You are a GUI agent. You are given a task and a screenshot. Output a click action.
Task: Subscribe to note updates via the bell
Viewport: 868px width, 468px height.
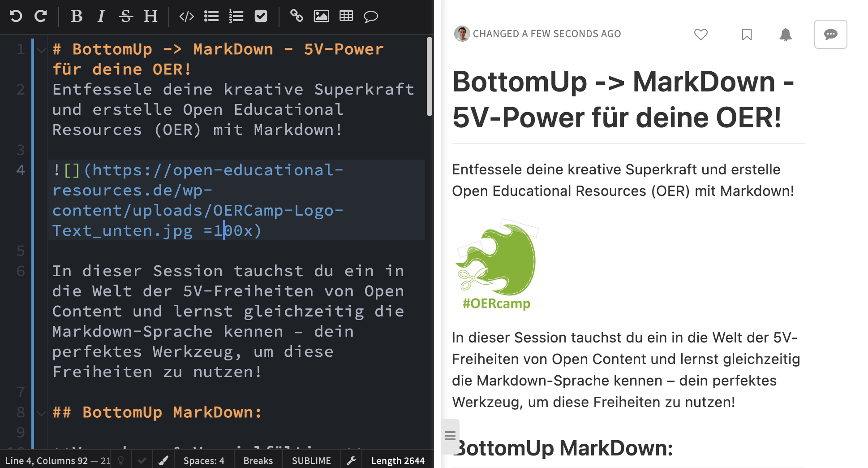[x=786, y=34]
